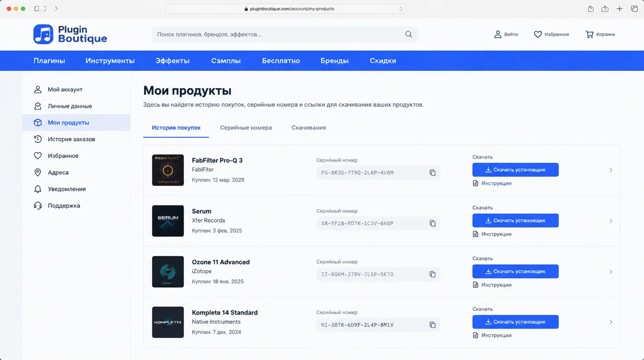The image size is (644, 360).
Task: Download the Komplete 14 Standard installer
Action: click(516, 322)
